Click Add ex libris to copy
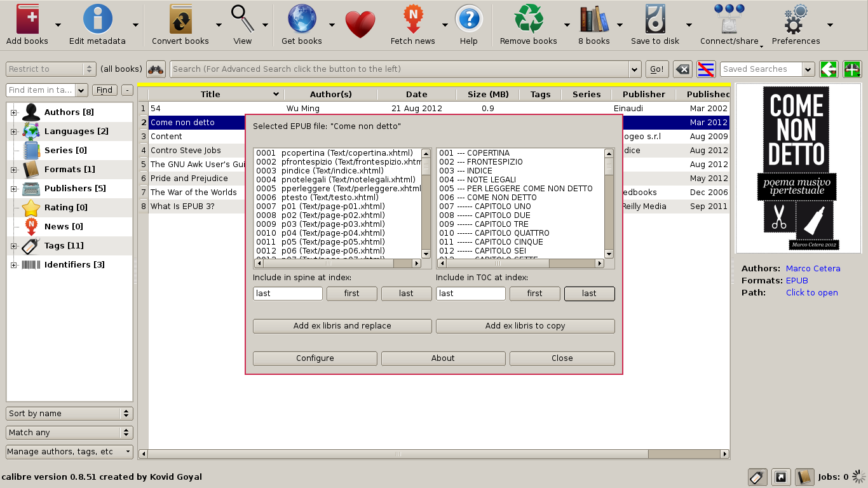 pos(526,326)
